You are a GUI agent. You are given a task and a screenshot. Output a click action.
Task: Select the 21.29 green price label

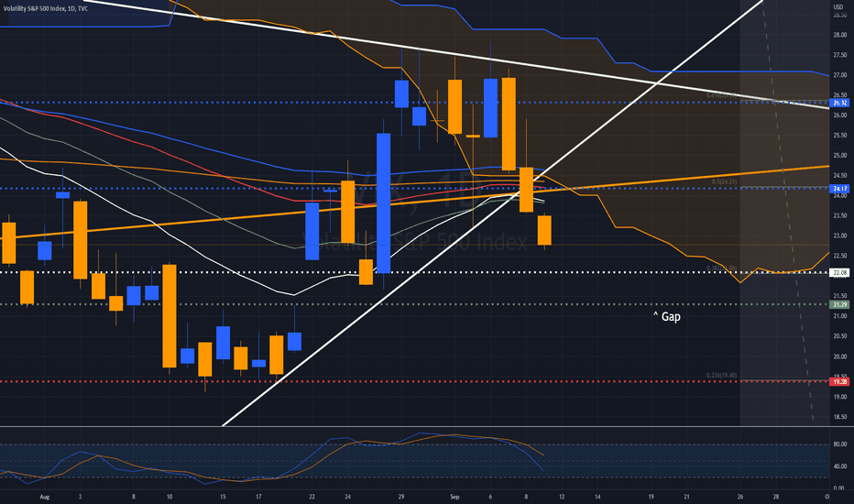point(839,304)
